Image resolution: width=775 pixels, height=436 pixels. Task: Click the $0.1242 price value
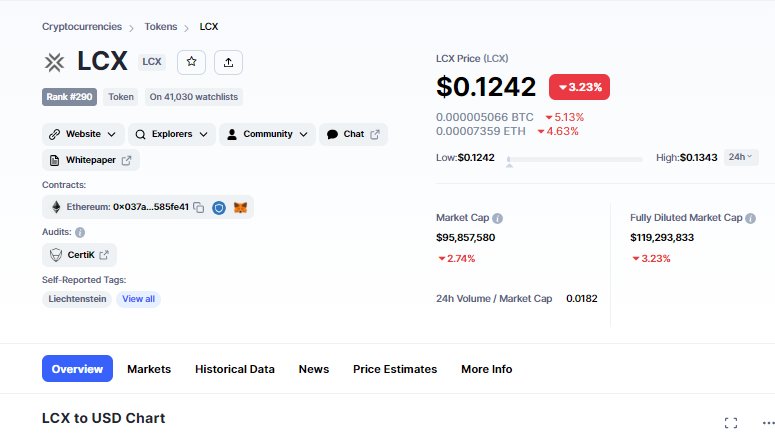point(486,87)
